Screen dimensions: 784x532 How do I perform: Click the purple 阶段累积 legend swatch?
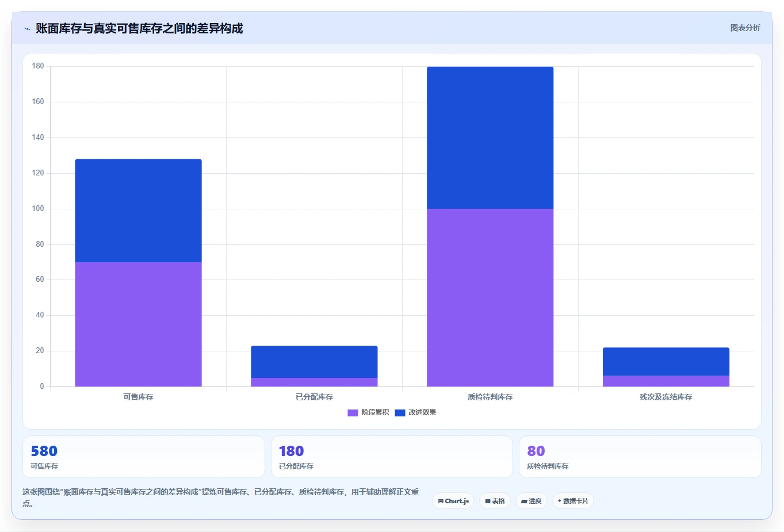(x=353, y=412)
